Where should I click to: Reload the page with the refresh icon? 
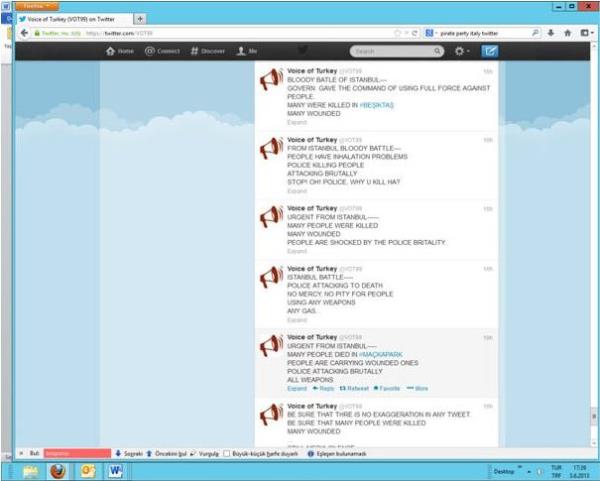point(414,33)
